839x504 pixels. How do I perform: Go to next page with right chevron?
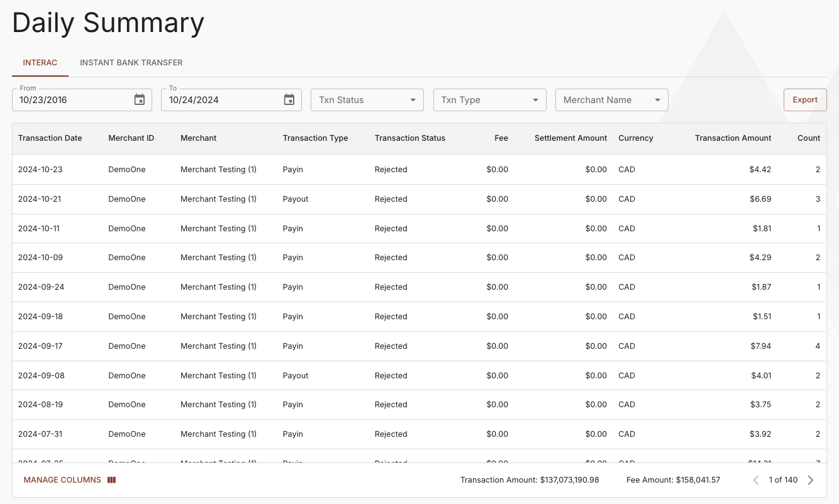coord(811,479)
